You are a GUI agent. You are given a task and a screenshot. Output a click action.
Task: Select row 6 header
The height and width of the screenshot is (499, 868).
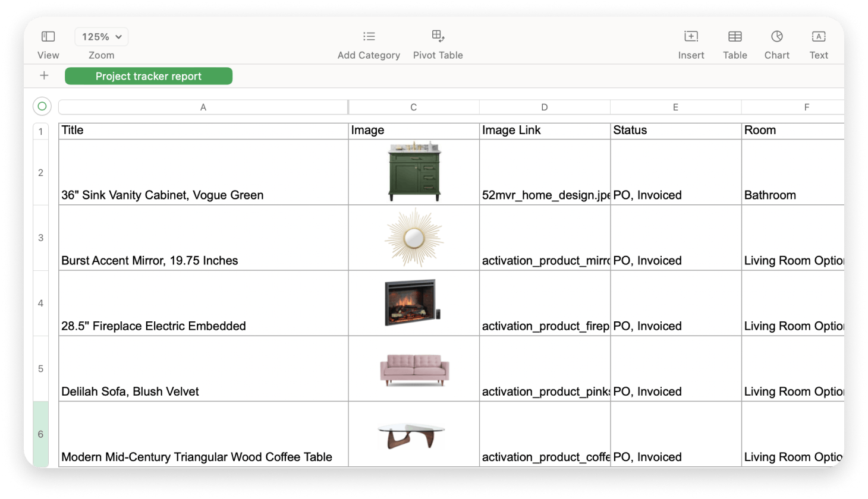point(40,434)
